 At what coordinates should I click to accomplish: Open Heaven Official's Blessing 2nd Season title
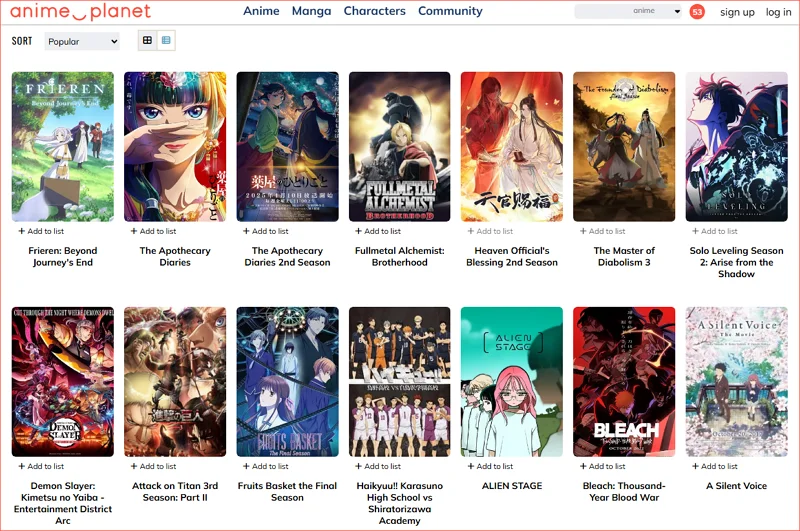pyautogui.click(x=512, y=257)
